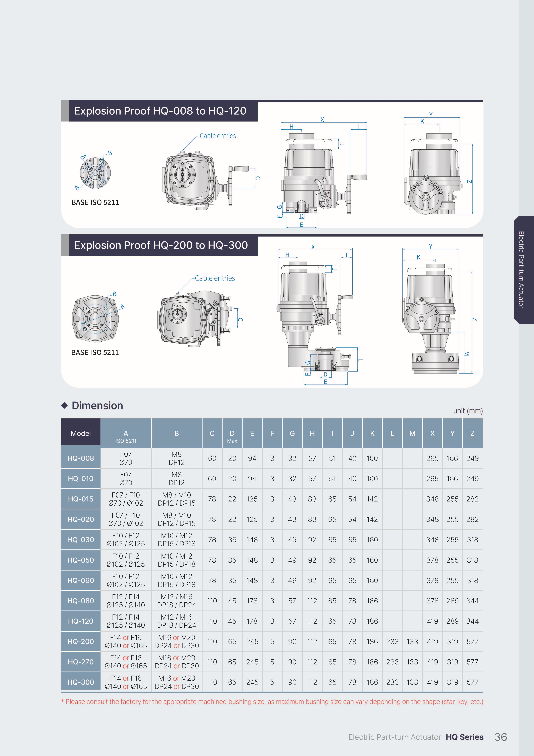This screenshot has height=756, width=534.
Task: Click the lower Cable entries label
Action: (215, 278)
